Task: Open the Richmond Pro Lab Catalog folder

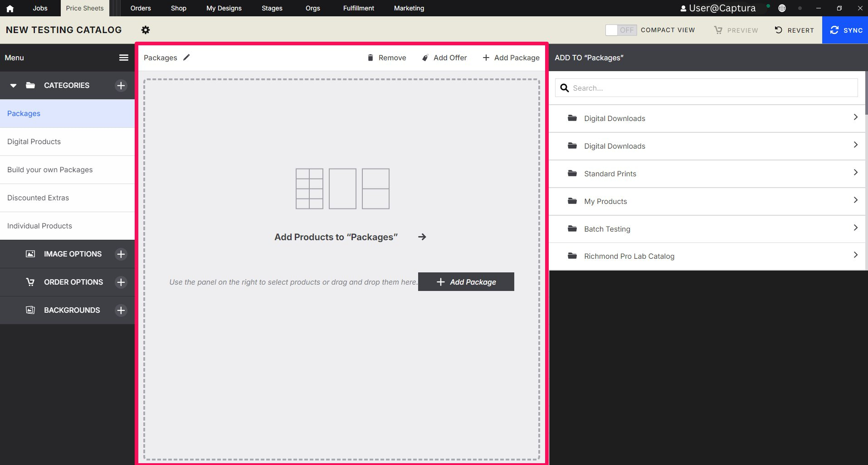Action: coord(707,256)
